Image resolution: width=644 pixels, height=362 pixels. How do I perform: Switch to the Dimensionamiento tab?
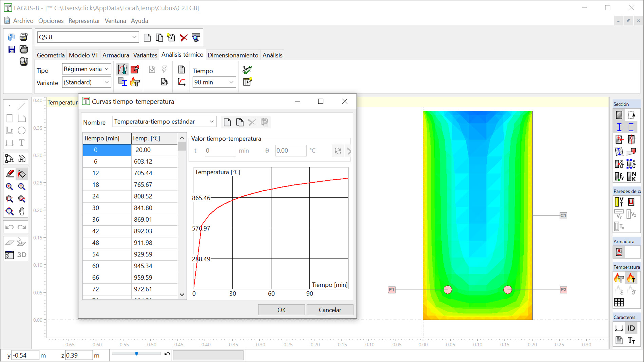(233, 55)
